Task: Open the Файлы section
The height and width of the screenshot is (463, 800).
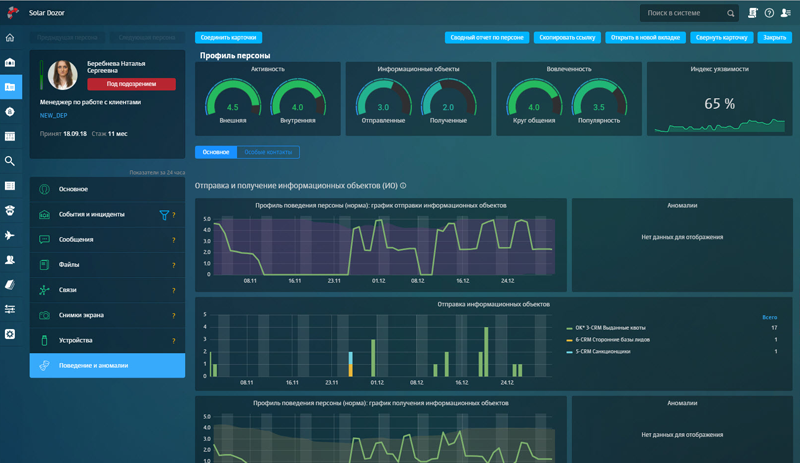Action: (x=107, y=264)
